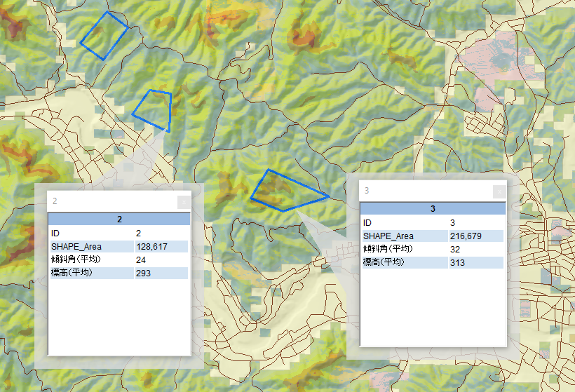
Task: Select SHAPE_Area field in popup 3
Action: (x=388, y=236)
